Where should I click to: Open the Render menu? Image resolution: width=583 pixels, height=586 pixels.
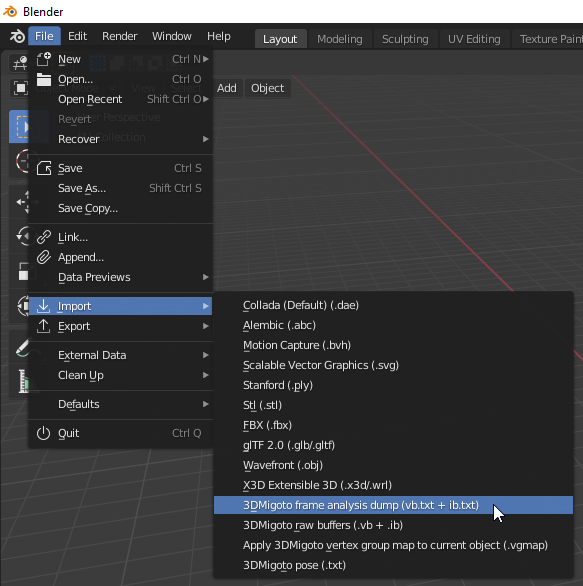tap(120, 36)
